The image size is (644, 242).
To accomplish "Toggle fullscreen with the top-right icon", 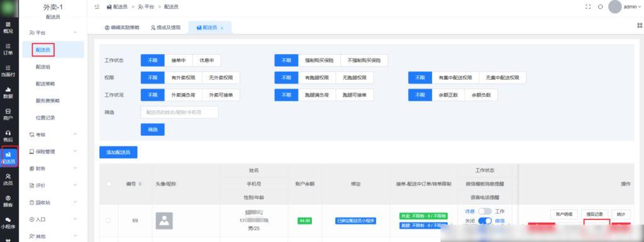I will click(x=588, y=6).
